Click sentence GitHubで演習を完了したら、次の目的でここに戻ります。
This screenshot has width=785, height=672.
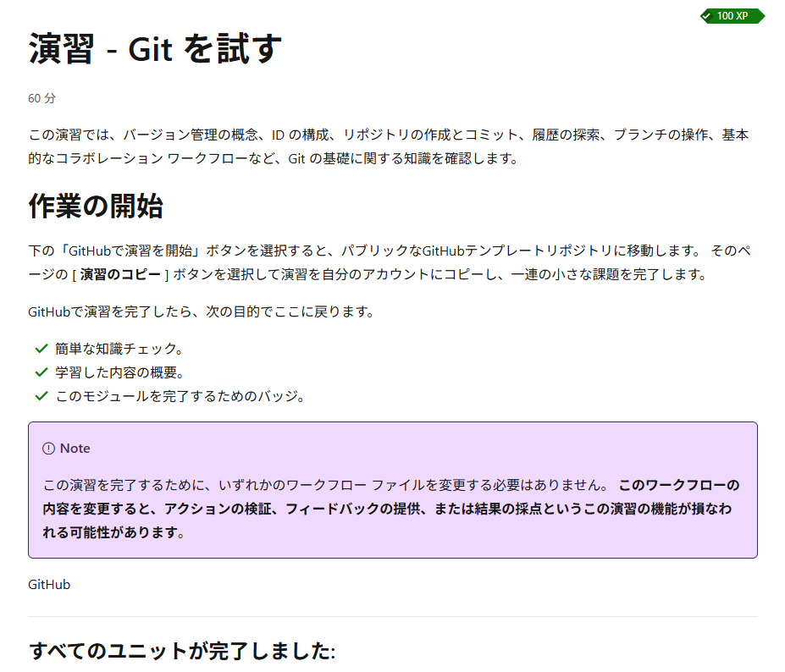(202, 311)
